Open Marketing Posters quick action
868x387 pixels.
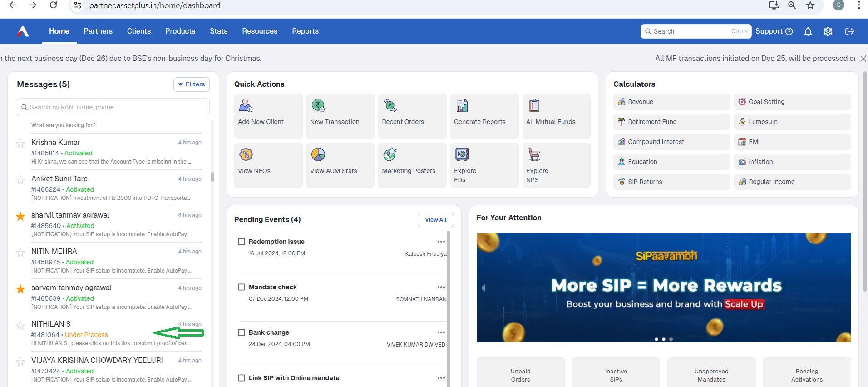coord(412,165)
